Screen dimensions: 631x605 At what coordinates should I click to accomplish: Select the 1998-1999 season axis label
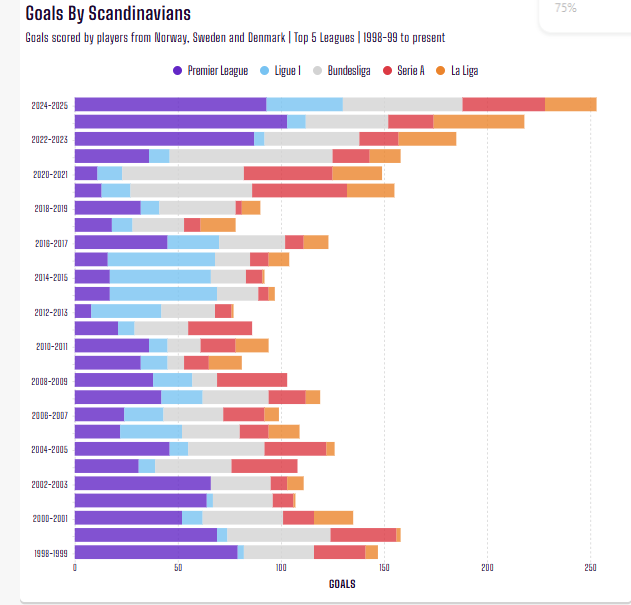(49, 552)
